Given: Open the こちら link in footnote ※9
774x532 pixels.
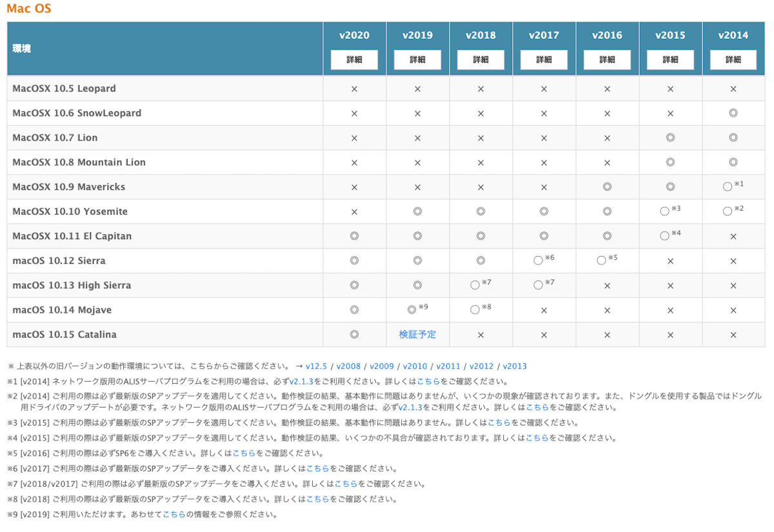Looking at the screenshot, I should coord(174,515).
